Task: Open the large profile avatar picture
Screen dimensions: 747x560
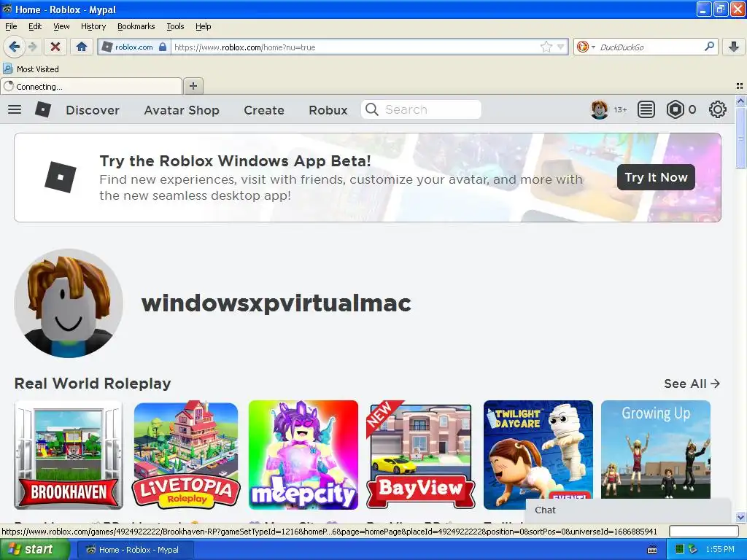Action: coord(69,303)
